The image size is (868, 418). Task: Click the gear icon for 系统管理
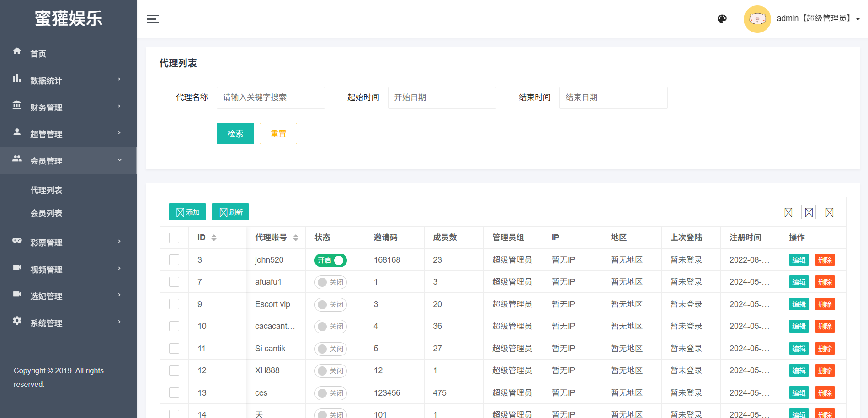coord(17,321)
